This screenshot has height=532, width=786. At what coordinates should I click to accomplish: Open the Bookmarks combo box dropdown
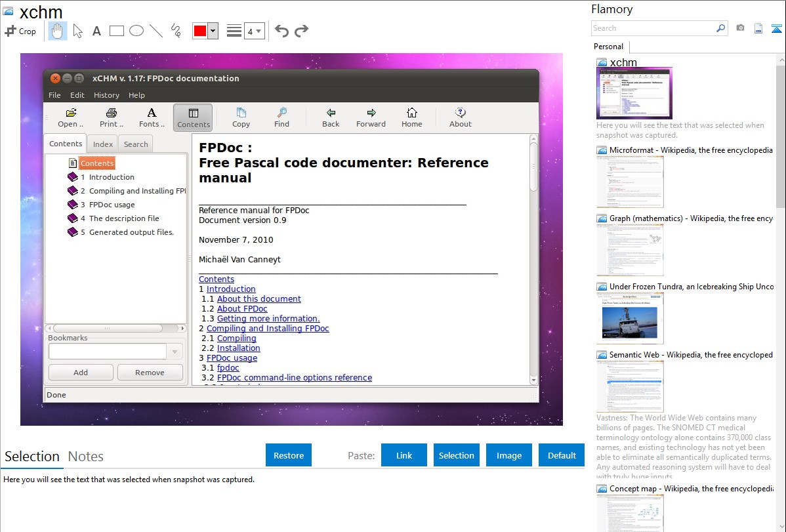[175, 352]
